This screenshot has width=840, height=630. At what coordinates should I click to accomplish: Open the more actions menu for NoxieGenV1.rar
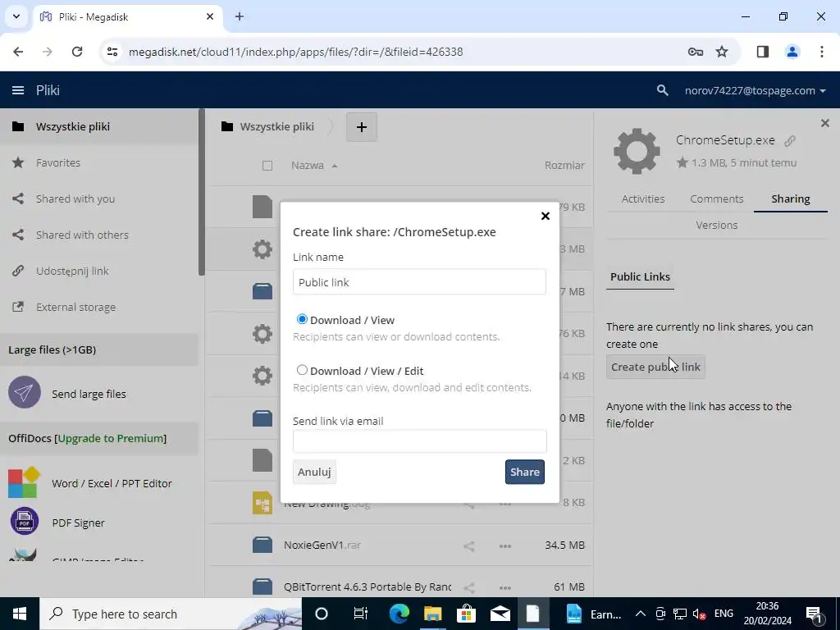point(504,546)
